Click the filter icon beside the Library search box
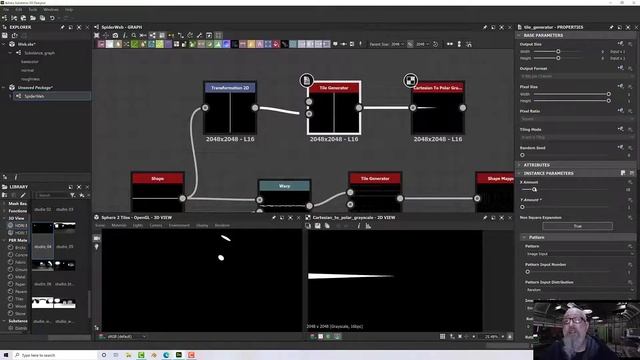Image resolution: width=640 pixels, height=360 pixels. click(x=73, y=196)
